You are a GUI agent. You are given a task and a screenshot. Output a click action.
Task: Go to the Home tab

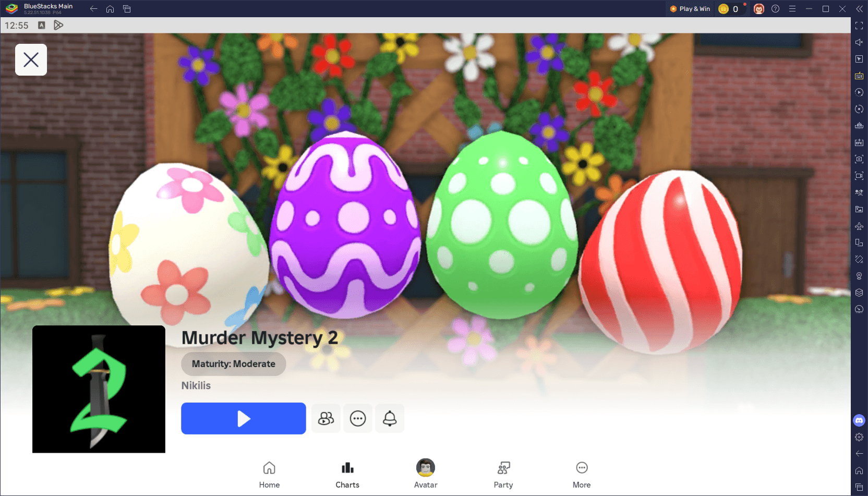click(x=269, y=475)
